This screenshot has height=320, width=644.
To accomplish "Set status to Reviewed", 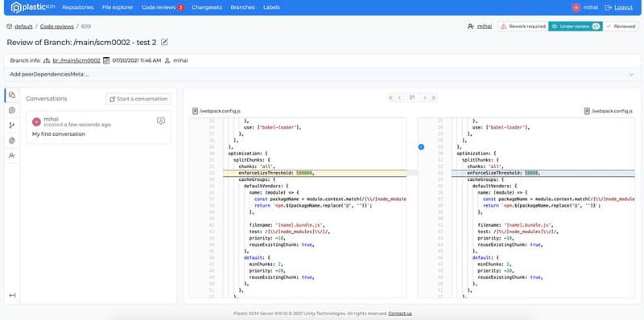I will click(621, 27).
